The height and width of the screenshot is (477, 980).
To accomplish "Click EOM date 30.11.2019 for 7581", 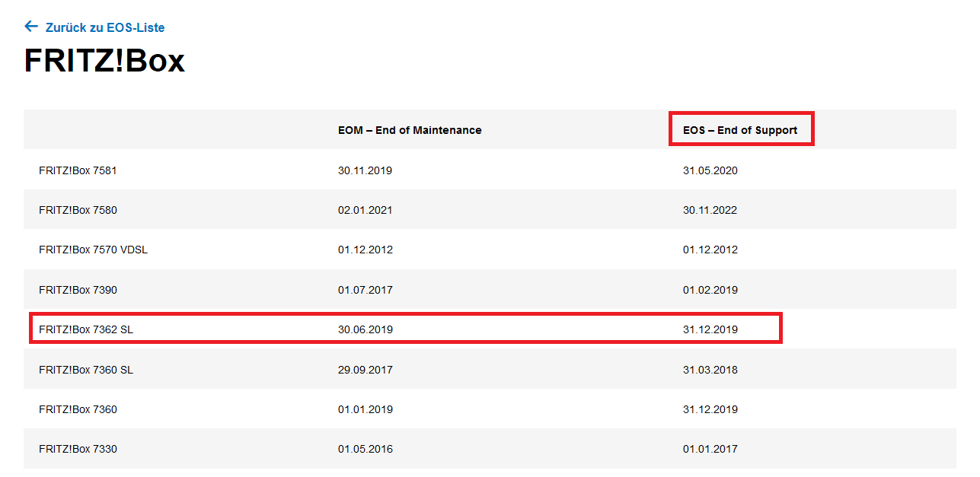I will coord(366,170).
